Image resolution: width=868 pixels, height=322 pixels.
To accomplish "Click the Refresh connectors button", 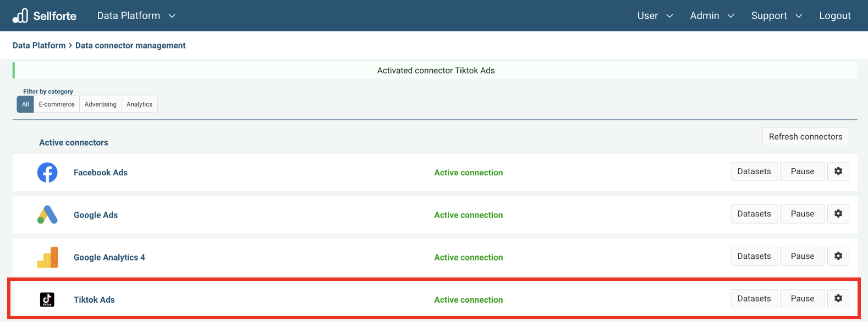I will pyautogui.click(x=805, y=137).
